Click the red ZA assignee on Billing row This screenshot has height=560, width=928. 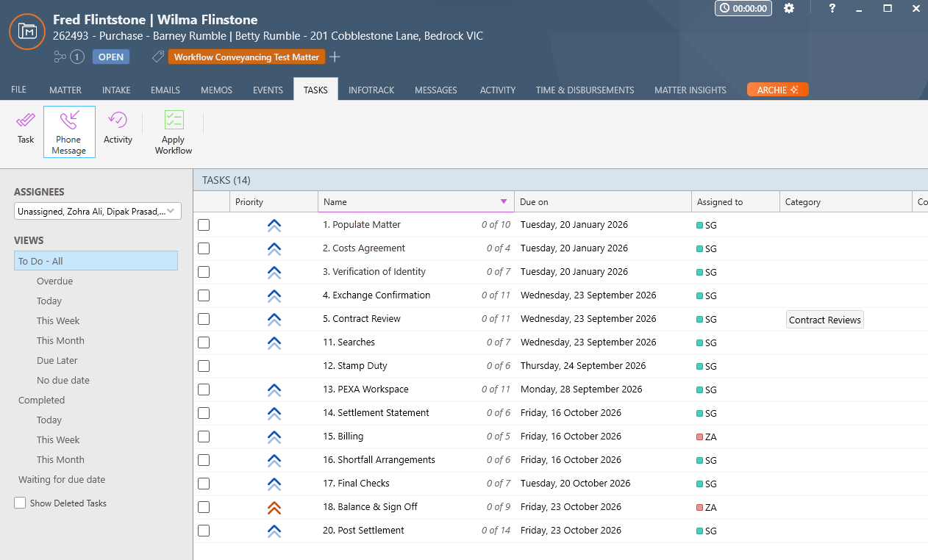tap(707, 437)
